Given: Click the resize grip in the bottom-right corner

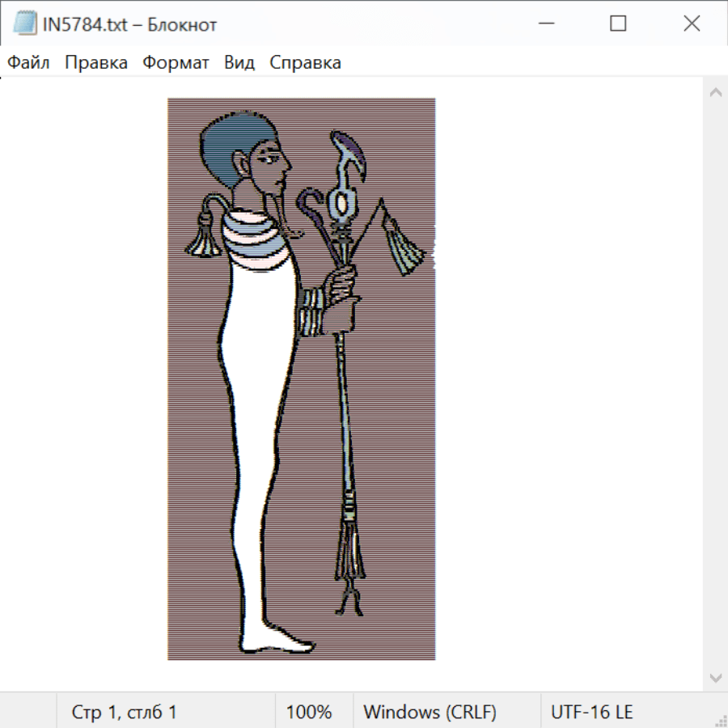Looking at the screenshot, I should [721, 721].
